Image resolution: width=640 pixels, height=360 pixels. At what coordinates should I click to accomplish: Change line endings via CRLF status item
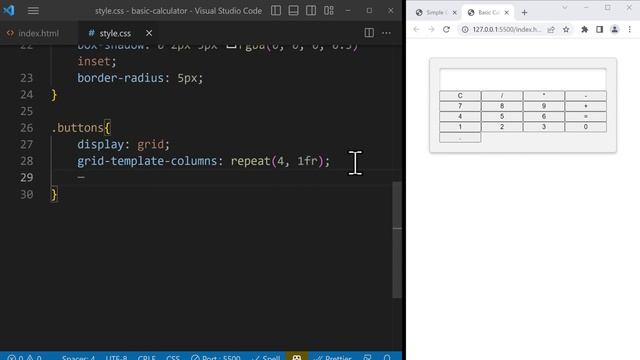click(146, 358)
